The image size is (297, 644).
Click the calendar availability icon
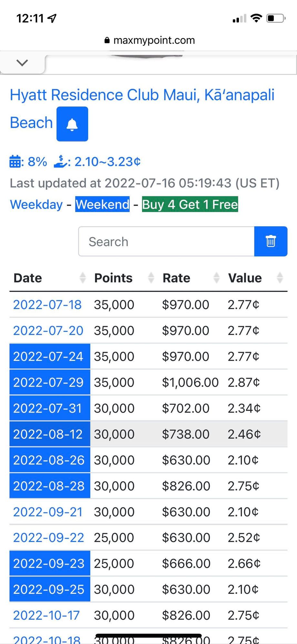[x=15, y=161]
